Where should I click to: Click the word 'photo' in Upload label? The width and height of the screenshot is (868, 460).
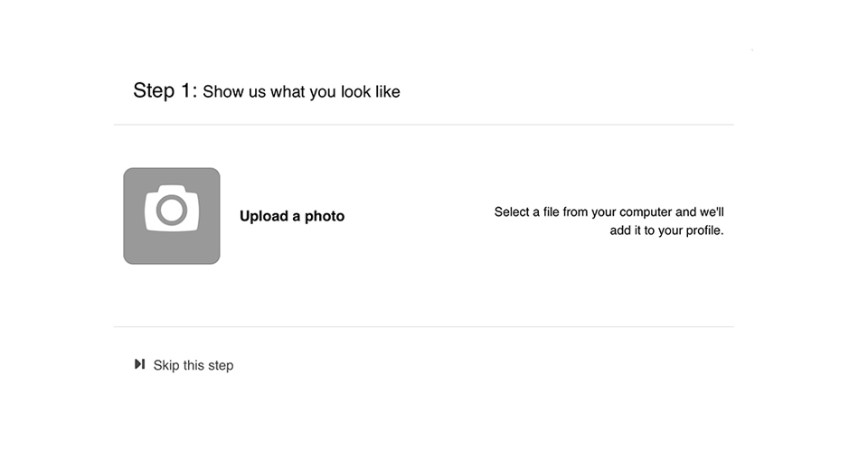325,216
